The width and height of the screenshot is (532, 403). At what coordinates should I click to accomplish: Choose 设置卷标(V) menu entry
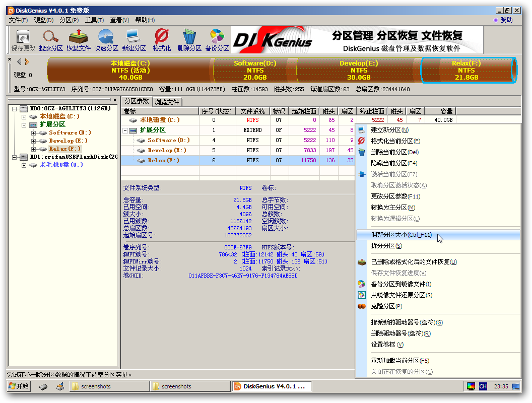click(x=438, y=345)
